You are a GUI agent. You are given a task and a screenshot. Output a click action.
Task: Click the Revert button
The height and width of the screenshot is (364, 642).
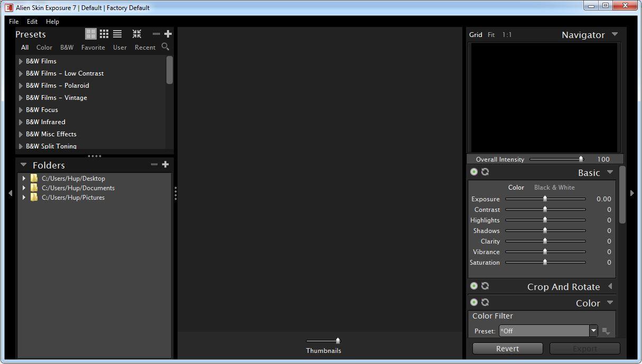(x=507, y=349)
